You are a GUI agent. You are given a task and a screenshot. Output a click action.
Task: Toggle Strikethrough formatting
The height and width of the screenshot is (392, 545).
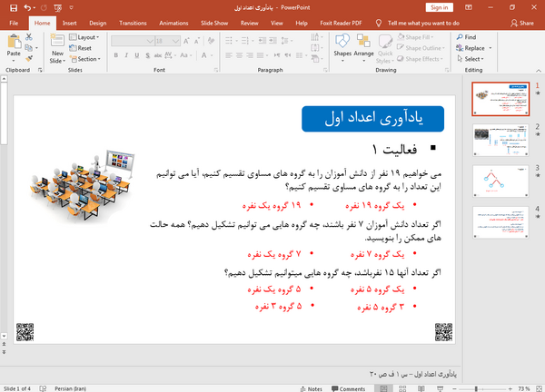pos(158,55)
